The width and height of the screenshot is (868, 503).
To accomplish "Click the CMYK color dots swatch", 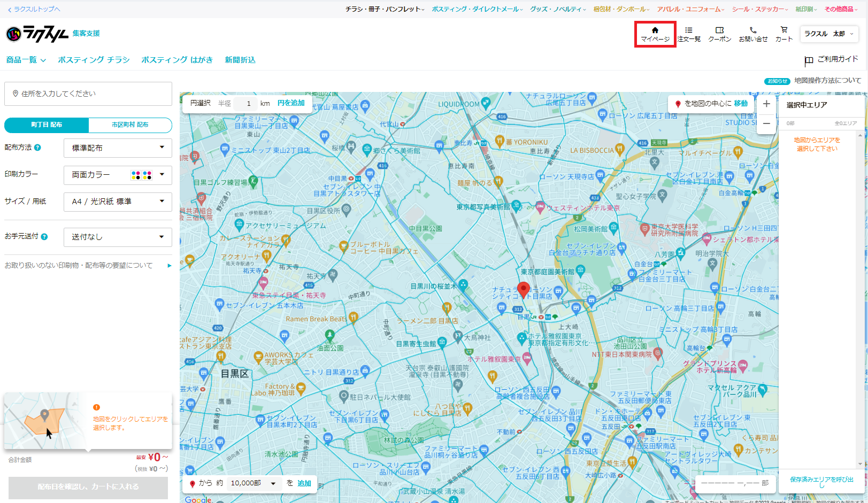I will coord(141,175).
